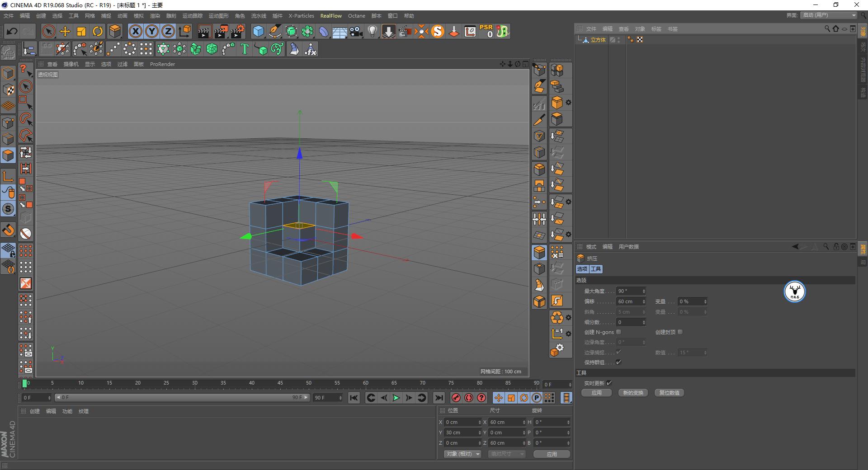Screen dimensions: 868x470
Task: Select the Live Selection tool
Action: 48,31
